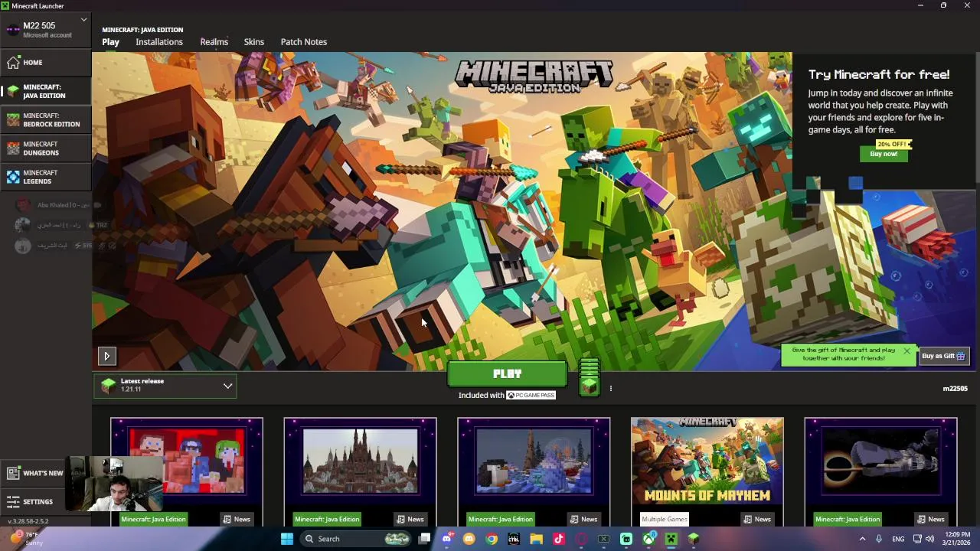The width and height of the screenshot is (980, 551).
Task: Open the grass block Minecraft taskbar icon
Action: (693, 539)
